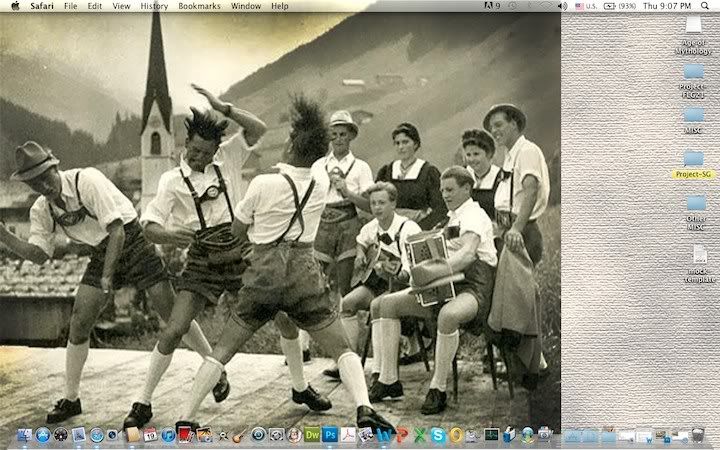The height and width of the screenshot is (450, 720).
Task: Open the U.S. input source menu
Action: click(x=586, y=6)
